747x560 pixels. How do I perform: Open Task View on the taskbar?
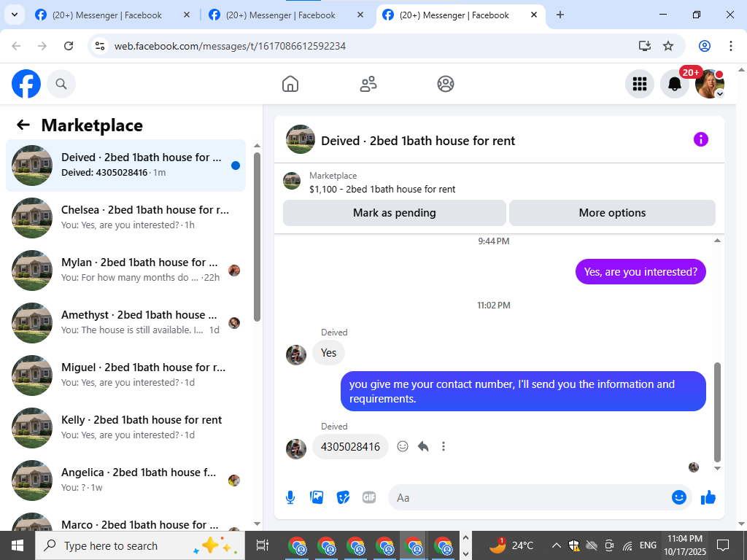point(263,545)
